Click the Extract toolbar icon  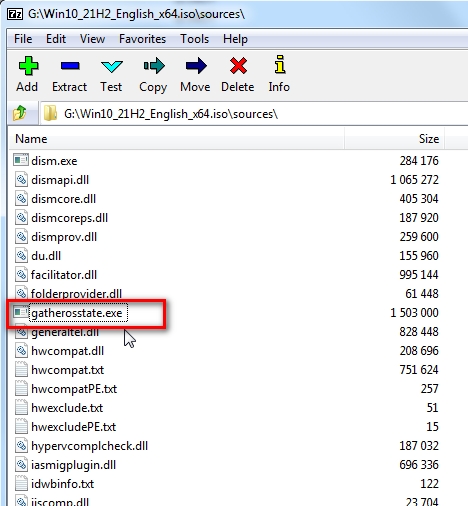point(70,66)
